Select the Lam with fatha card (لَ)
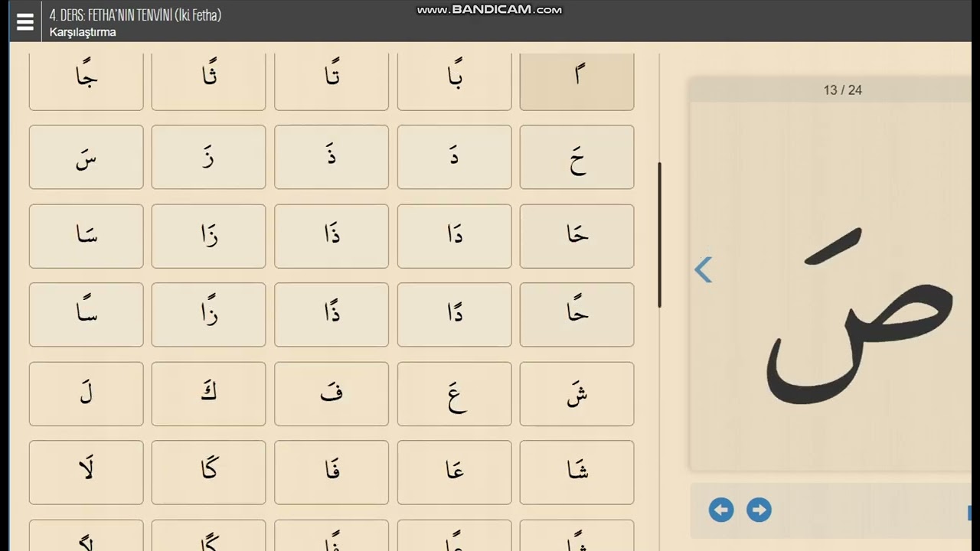The height and width of the screenshot is (551, 980). coord(86,393)
